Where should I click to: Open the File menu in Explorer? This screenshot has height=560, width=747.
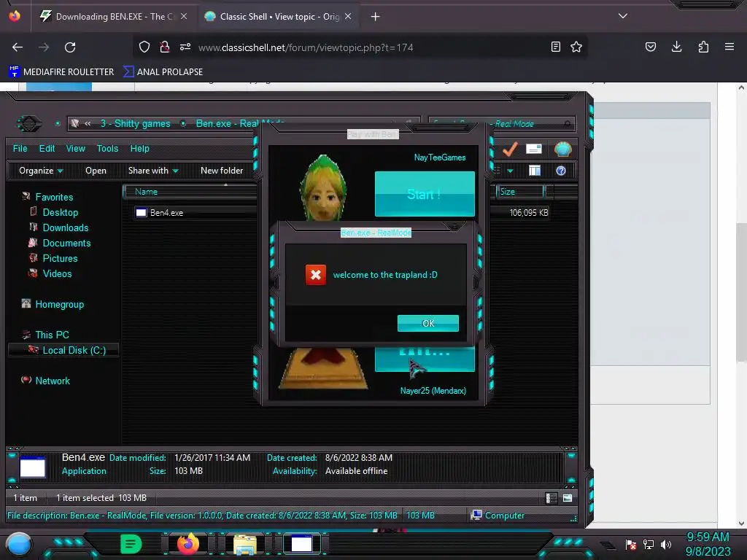[20, 149]
